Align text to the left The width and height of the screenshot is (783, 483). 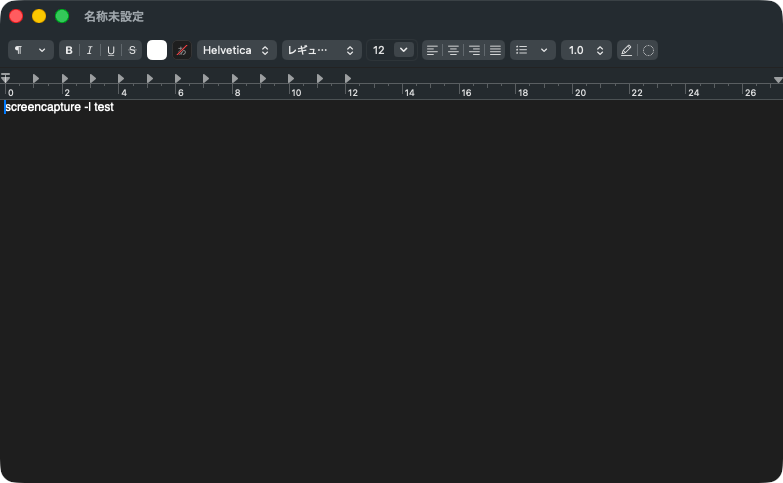coord(432,50)
